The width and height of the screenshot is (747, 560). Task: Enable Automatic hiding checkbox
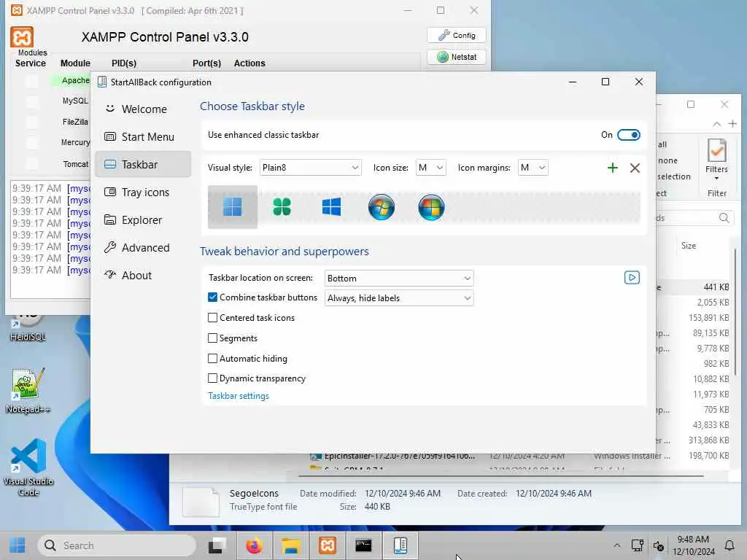pyautogui.click(x=212, y=359)
